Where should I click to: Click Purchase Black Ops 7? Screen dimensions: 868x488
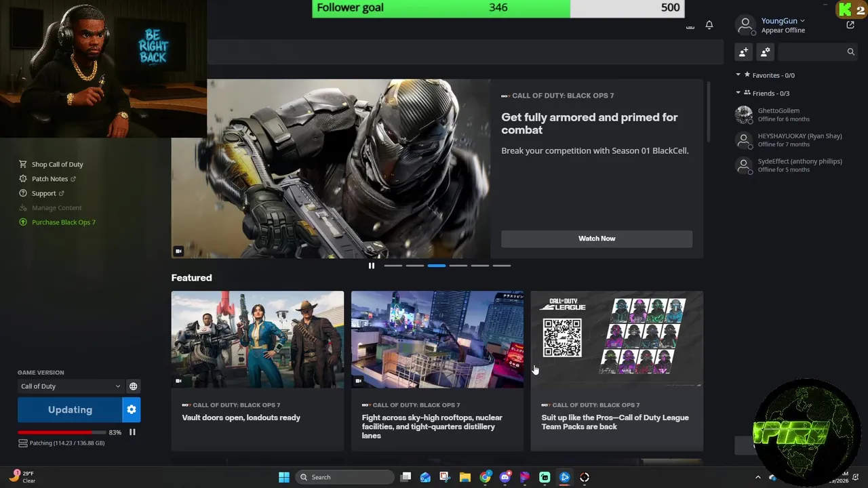pyautogui.click(x=64, y=222)
